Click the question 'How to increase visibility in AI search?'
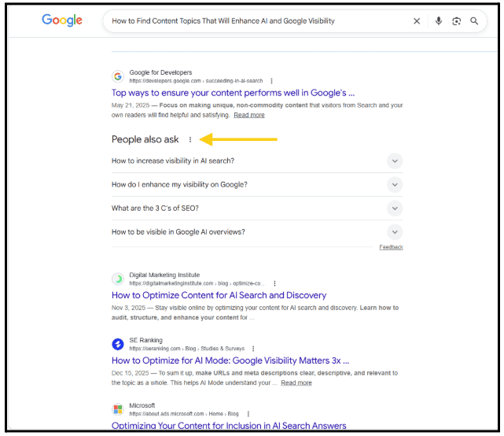 [173, 161]
